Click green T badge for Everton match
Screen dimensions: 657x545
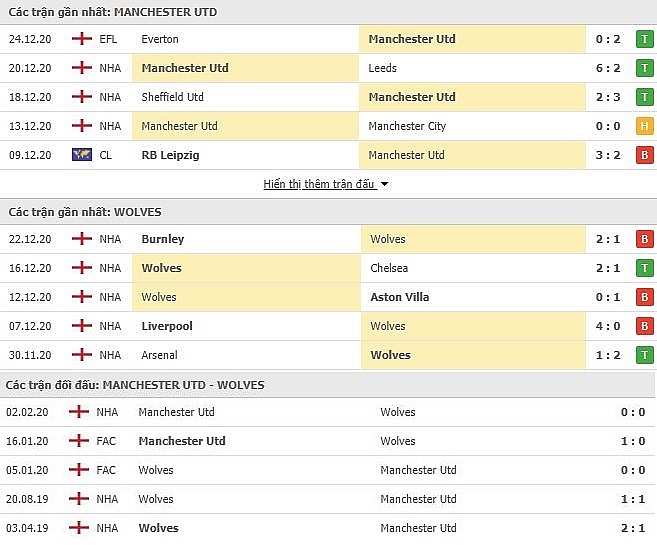pyautogui.click(x=644, y=39)
